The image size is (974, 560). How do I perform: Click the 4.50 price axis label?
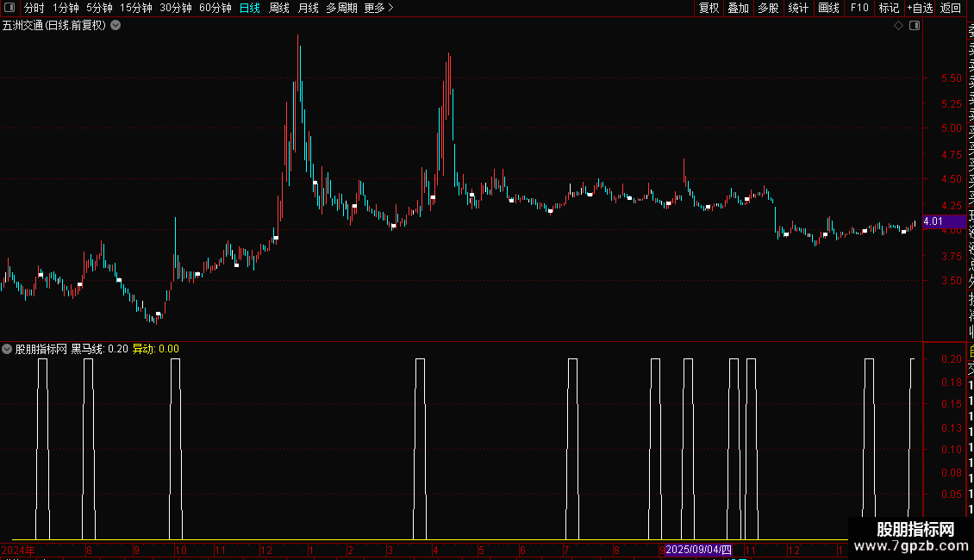pos(951,179)
